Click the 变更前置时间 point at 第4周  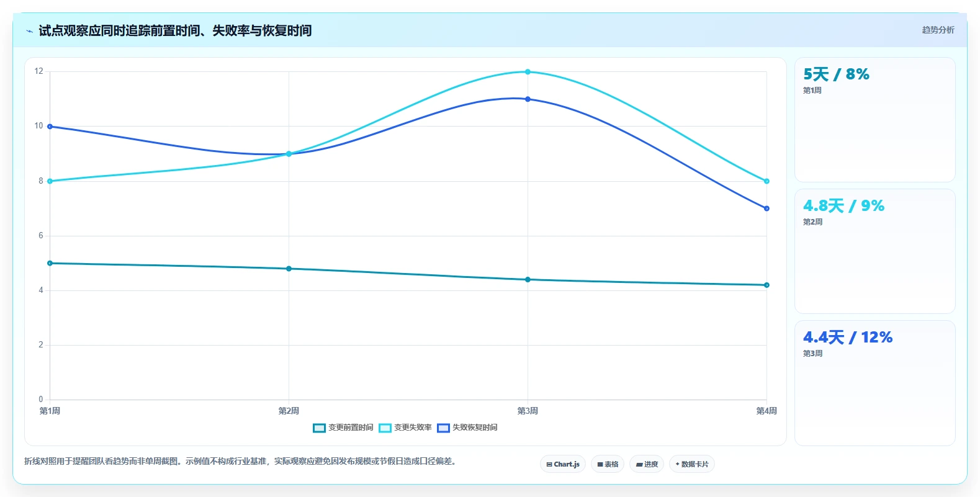pos(766,285)
